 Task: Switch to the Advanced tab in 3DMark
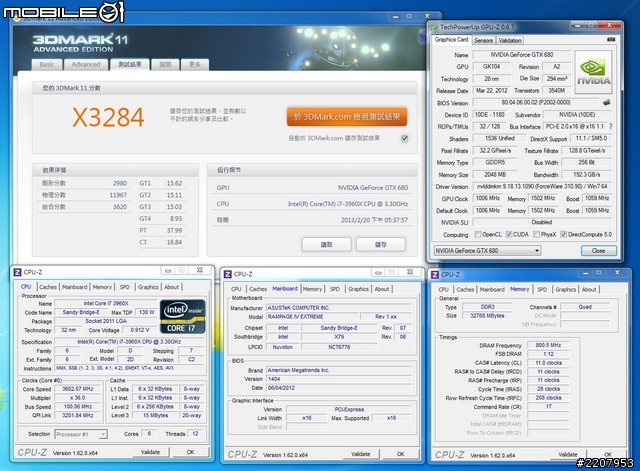tap(86, 64)
